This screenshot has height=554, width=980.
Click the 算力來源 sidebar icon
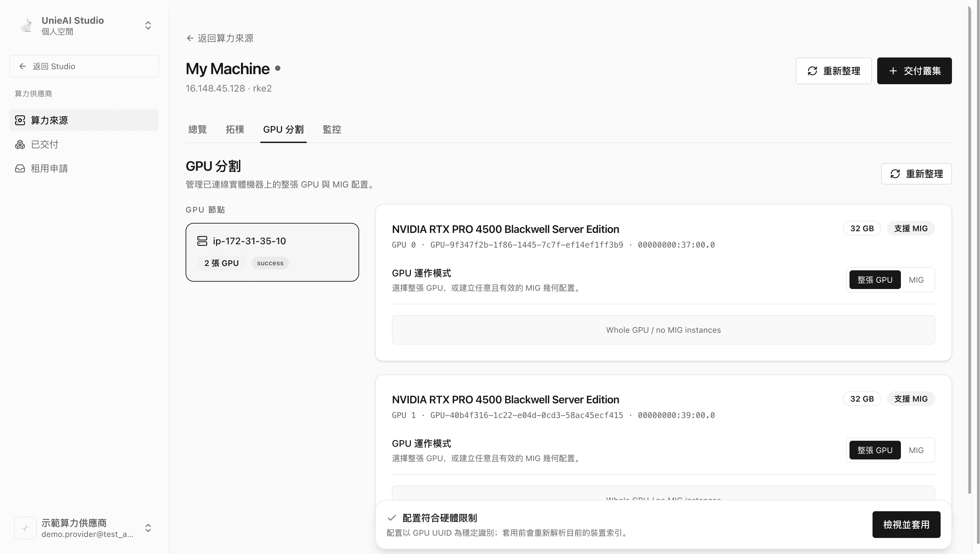pos(20,120)
